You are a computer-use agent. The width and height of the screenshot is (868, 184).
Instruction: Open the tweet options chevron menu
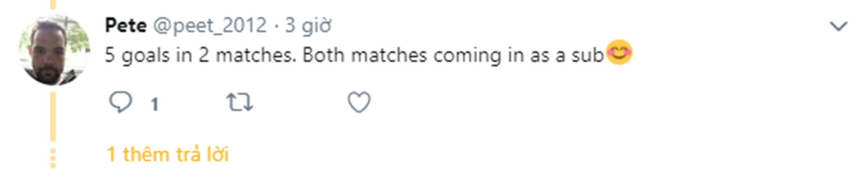838,26
